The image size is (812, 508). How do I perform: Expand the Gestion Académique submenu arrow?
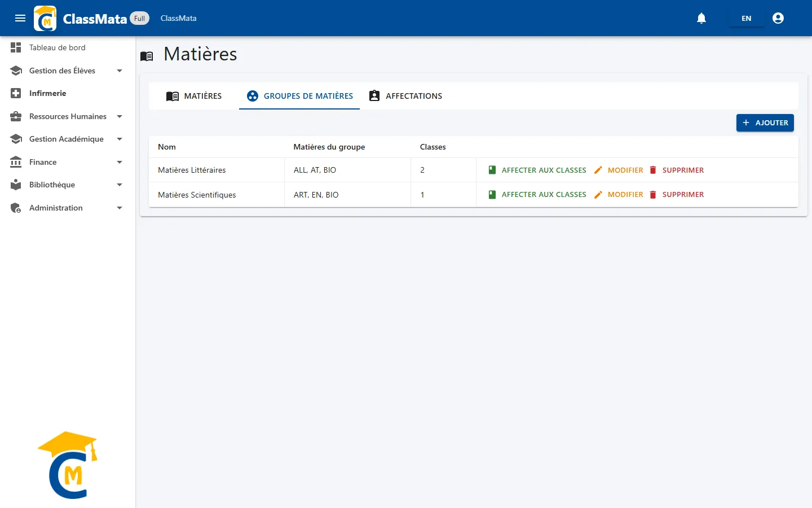coord(120,139)
